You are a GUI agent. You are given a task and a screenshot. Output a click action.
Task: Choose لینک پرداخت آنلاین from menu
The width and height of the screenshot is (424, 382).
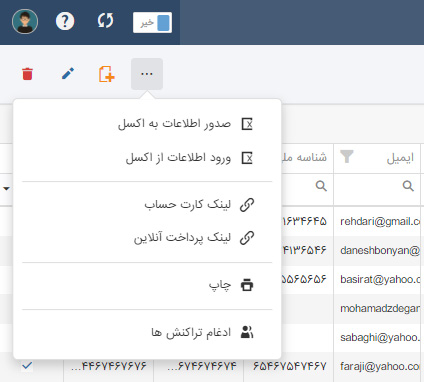[x=147, y=238]
